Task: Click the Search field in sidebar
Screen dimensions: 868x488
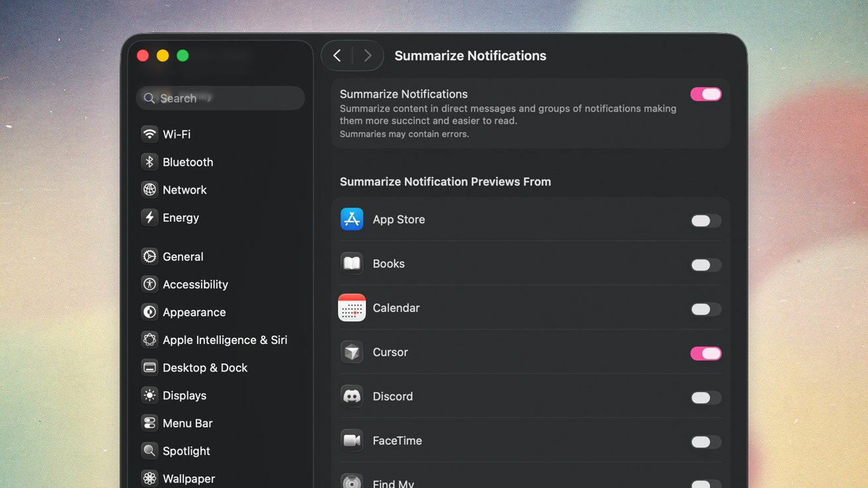Action: point(220,99)
